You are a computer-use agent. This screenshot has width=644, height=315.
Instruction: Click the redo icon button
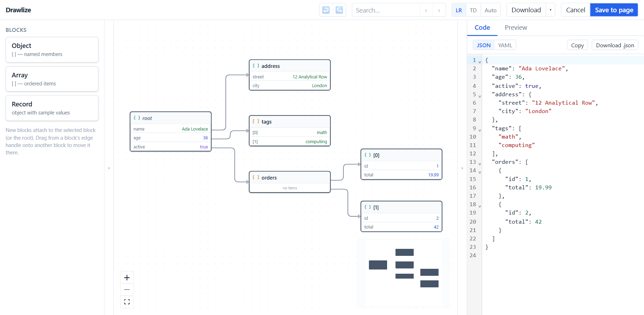pos(339,10)
